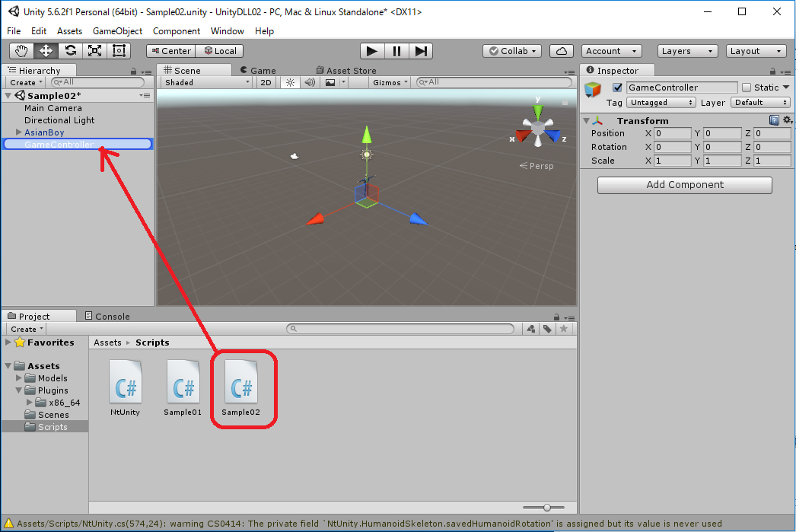The height and width of the screenshot is (532, 796).
Task: Open the cloud services icon
Action: (561, 51)
